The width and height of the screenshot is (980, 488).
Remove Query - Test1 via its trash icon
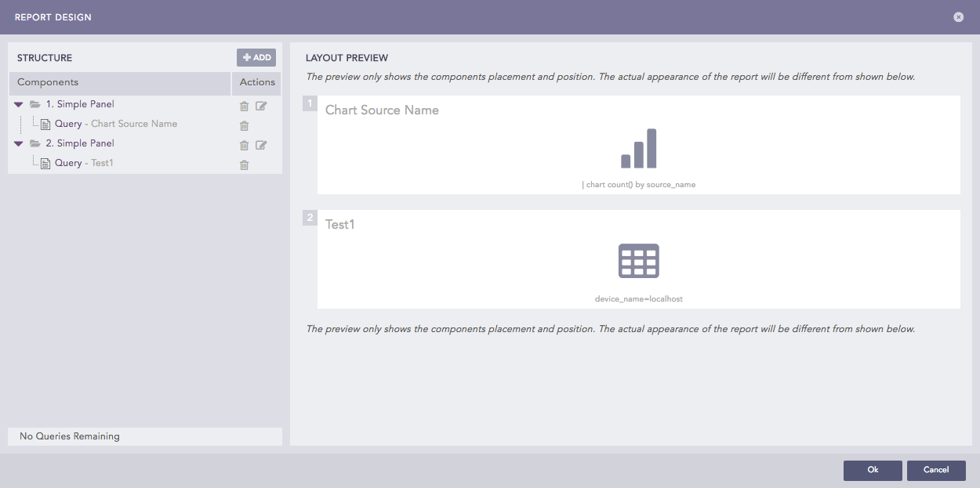pyautogui.click(x=244, y=164)
